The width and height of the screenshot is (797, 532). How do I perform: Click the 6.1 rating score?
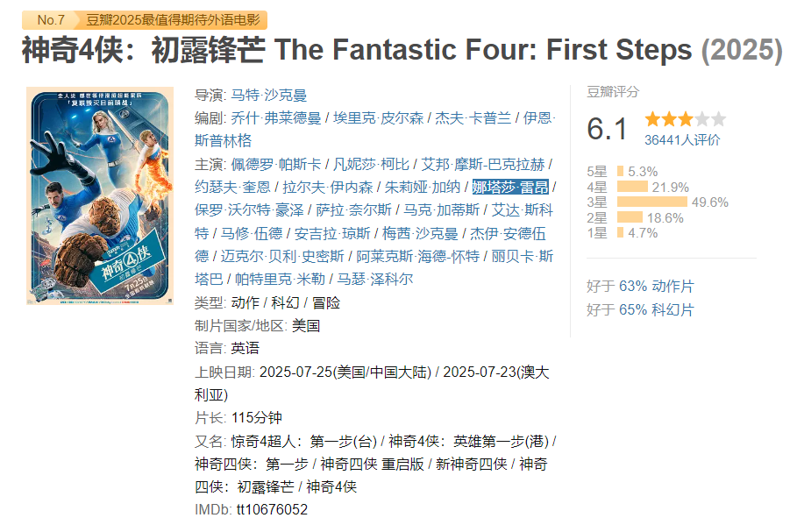pos(608,129)
